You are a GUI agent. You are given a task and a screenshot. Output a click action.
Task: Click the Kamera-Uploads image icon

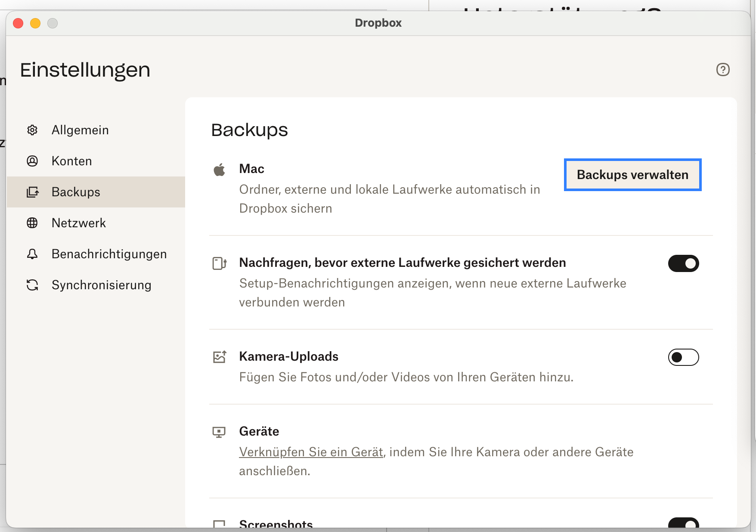220,357
